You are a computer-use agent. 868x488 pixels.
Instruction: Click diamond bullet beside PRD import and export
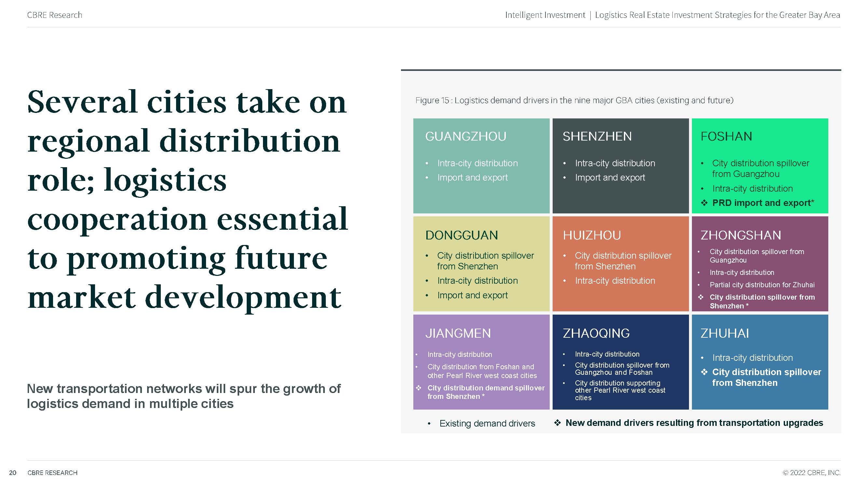click(704, 203)
